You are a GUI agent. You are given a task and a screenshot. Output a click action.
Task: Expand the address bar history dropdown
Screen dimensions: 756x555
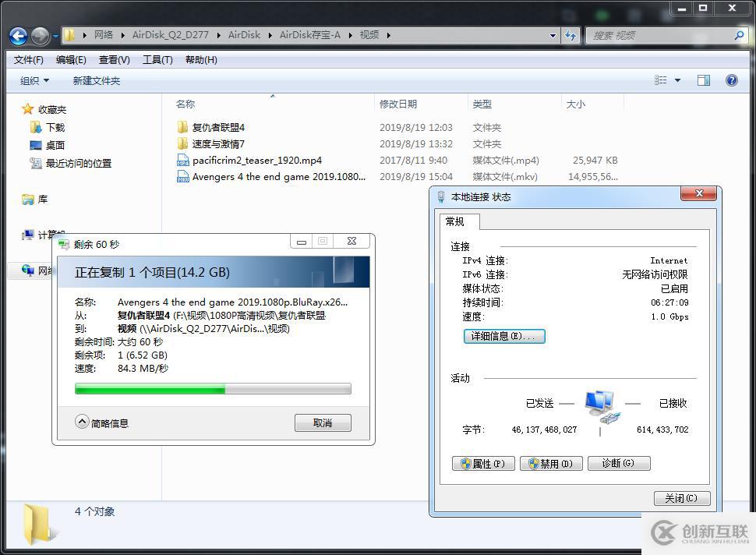[x=553, y=35]
